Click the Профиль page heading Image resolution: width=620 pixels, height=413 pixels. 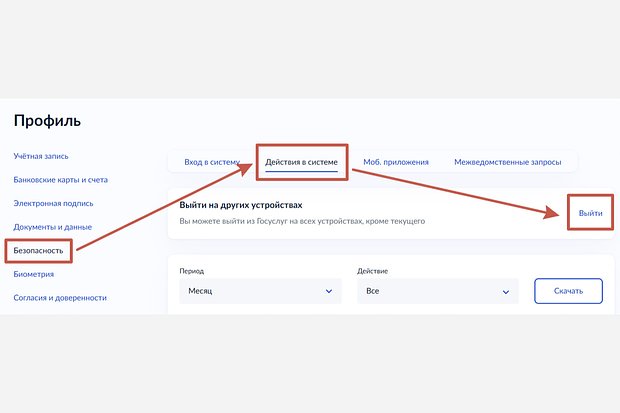coord(47,121)
